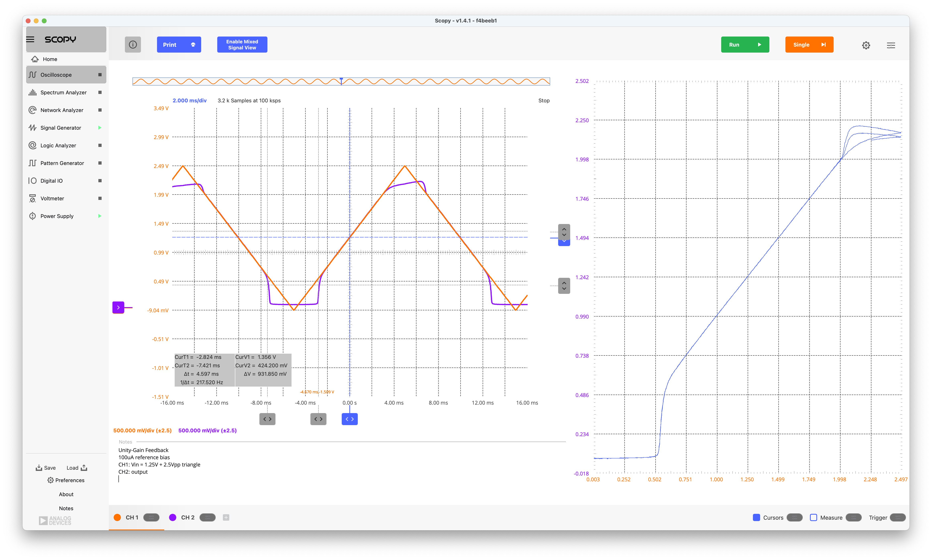
Task: Open general settings sliders icon
Action: 891,45
